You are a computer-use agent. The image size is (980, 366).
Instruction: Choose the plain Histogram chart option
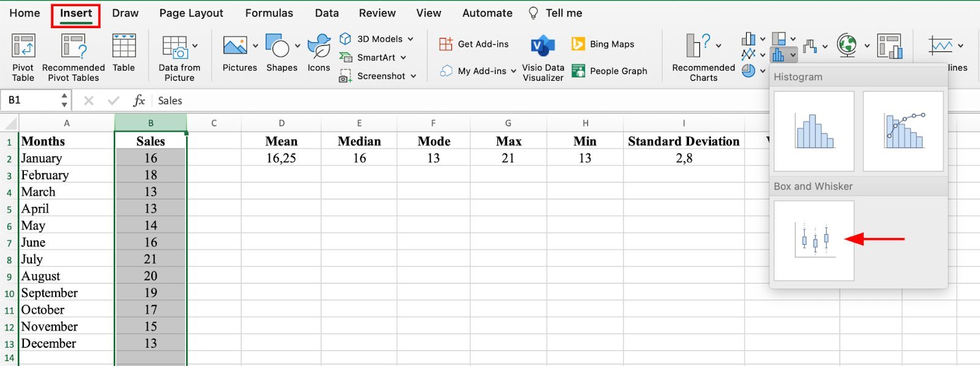tap(813, 131)
